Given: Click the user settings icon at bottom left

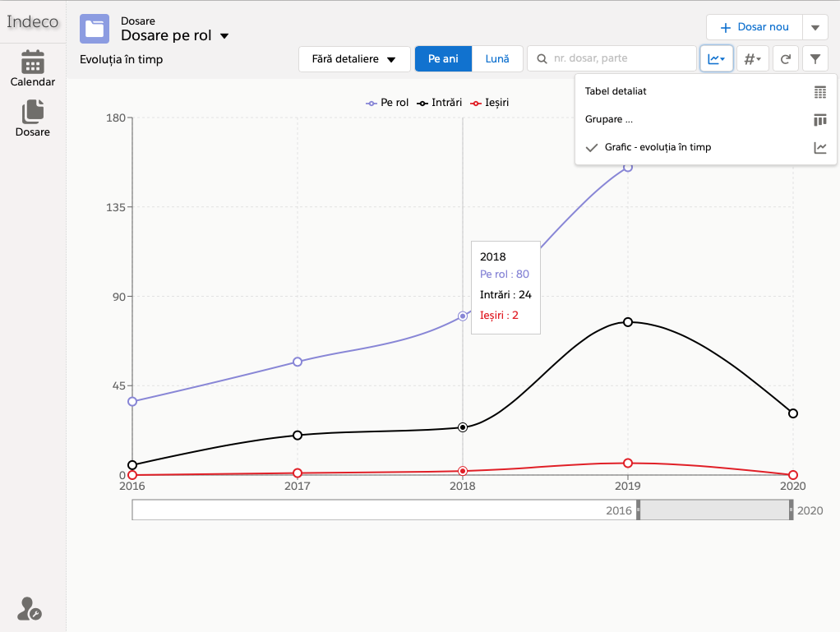Looking at the screenshot, I should coord(29,609).
